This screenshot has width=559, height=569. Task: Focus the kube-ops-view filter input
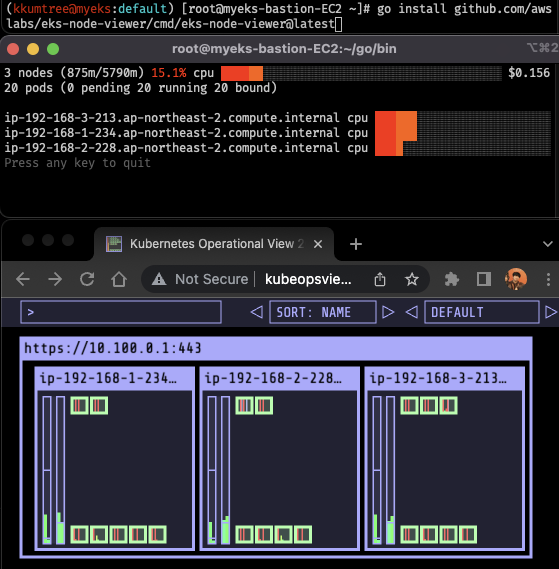[x=121, y=312]
